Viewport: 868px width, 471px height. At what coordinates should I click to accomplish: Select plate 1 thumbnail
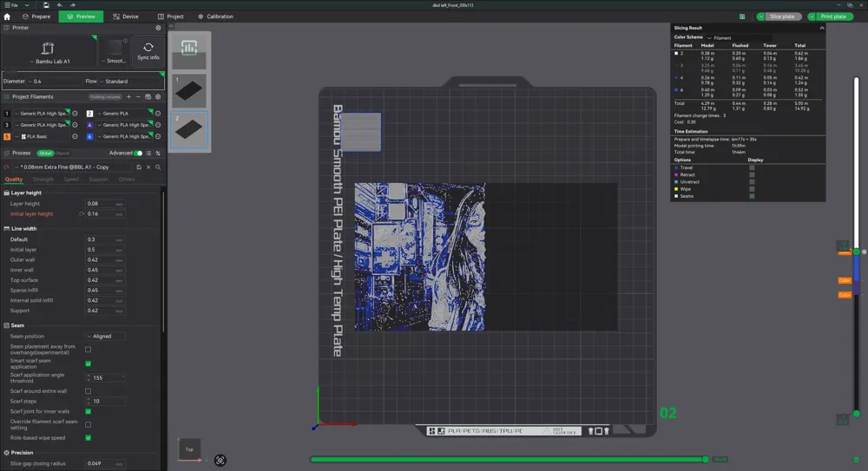point(190,91)
